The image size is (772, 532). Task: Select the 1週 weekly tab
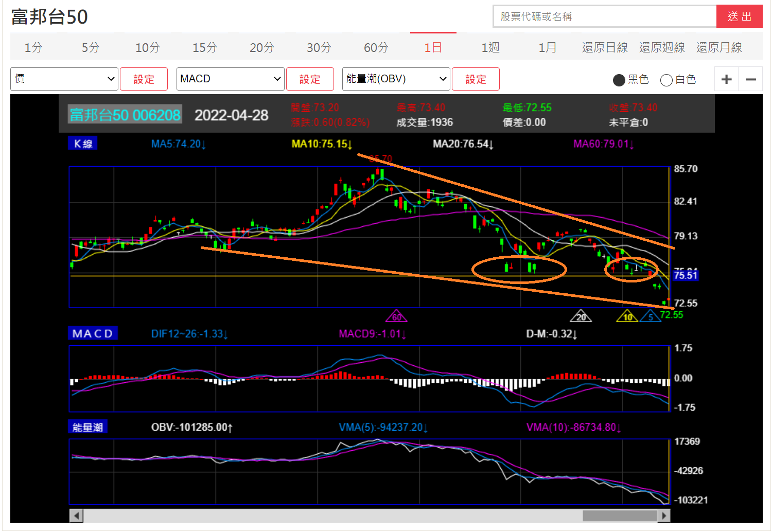tap(490, 47)
